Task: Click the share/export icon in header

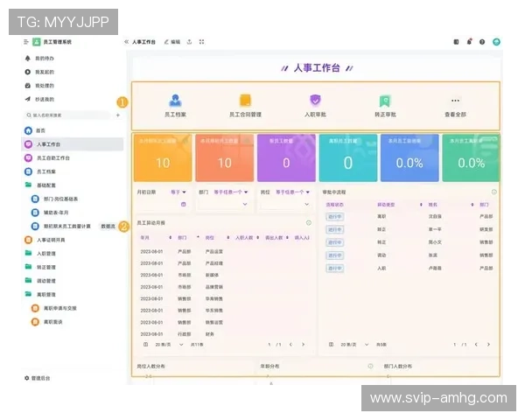Action: (x=189, y=42)
